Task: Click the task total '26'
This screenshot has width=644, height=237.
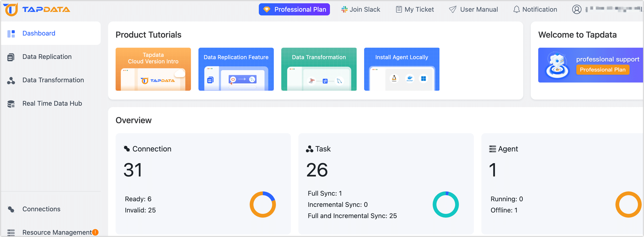Action: (317, 170)
